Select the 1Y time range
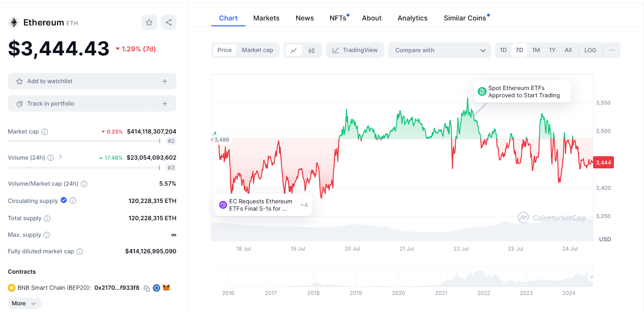 coord(552,50)
